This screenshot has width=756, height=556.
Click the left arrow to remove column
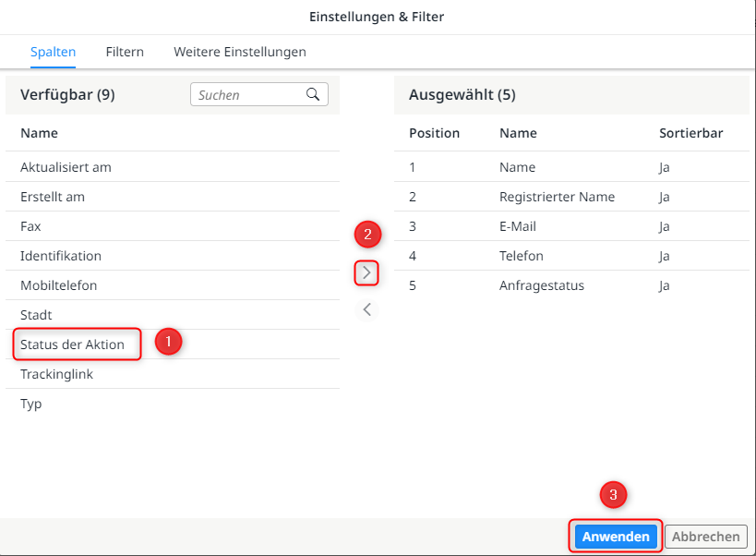click(366, 309)
